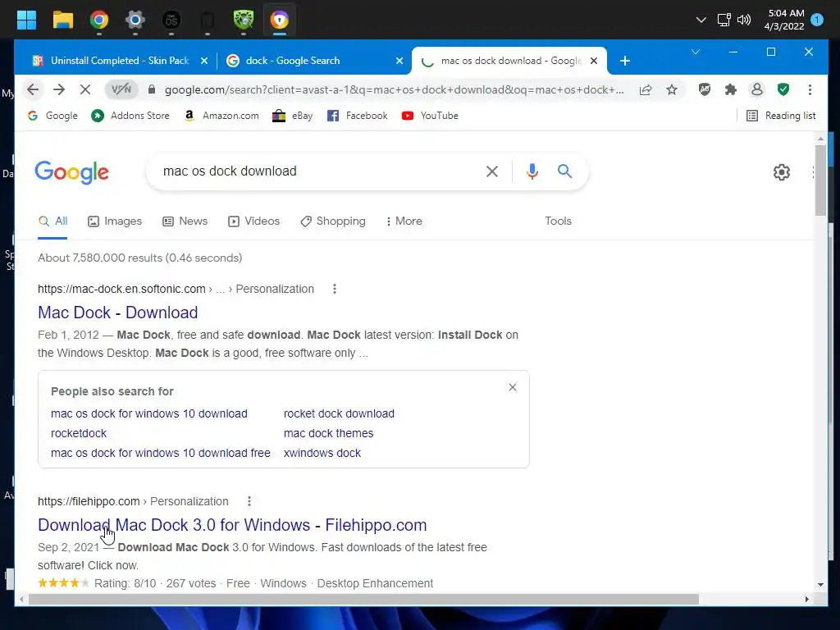
Task: Open the Extensions puzzle icon
Action: click(731, 89)
